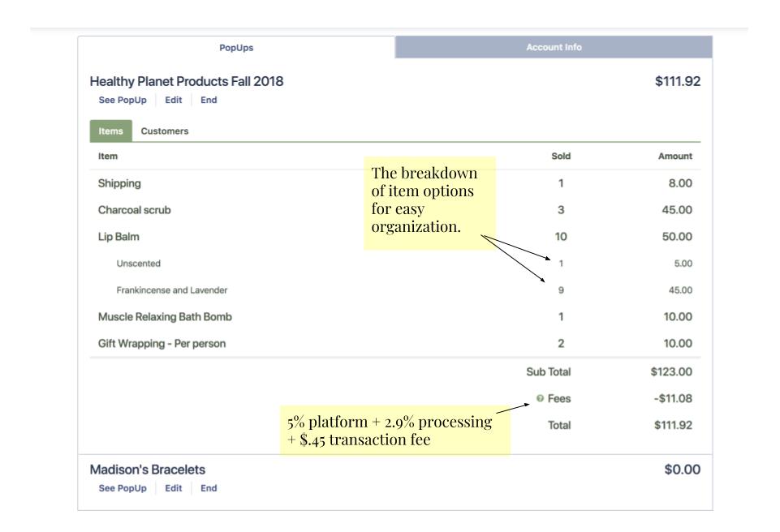Screen dimensions: 780x532
Task: Click the $0.00 Madison's Bracelets amount
Action: (682, 470)
